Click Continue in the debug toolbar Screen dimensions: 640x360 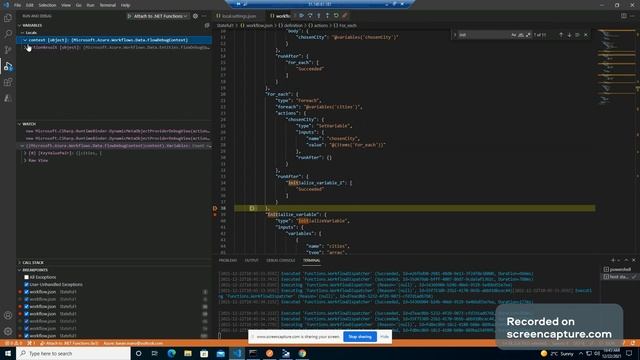click(x=302, y=16)
